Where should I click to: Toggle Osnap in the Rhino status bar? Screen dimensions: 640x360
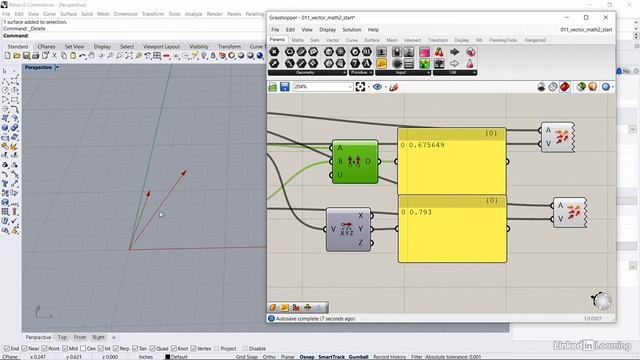tap(307, 357)
